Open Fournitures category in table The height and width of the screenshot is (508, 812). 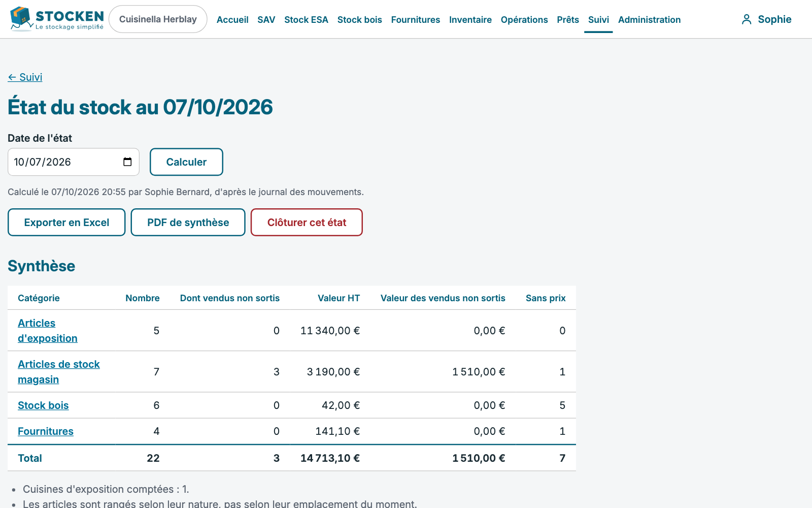pos(46,431)
